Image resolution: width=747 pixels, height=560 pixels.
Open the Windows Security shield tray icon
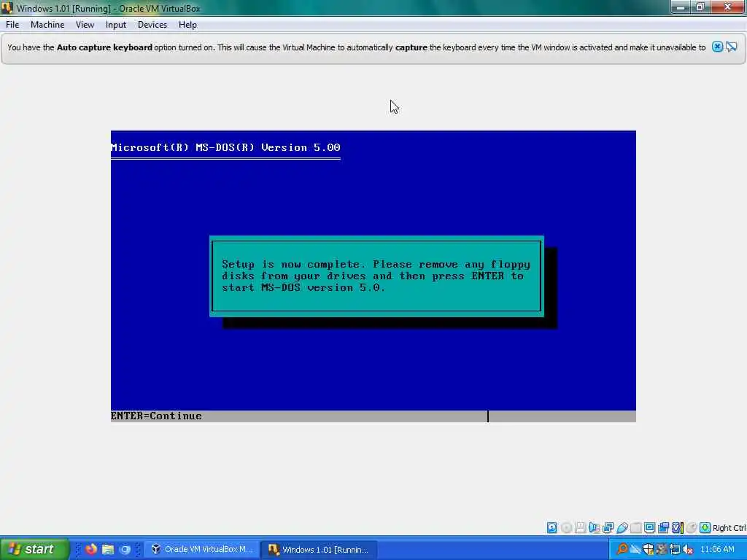pyautogui.click(x=649, y=549)
